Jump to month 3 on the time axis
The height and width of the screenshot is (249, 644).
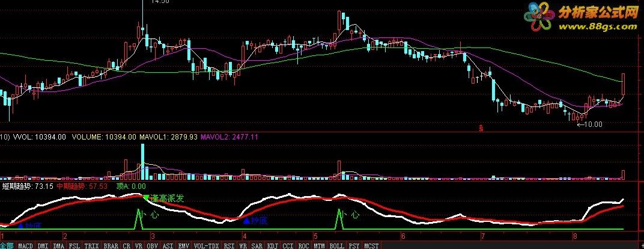click(x=153, y=237)
